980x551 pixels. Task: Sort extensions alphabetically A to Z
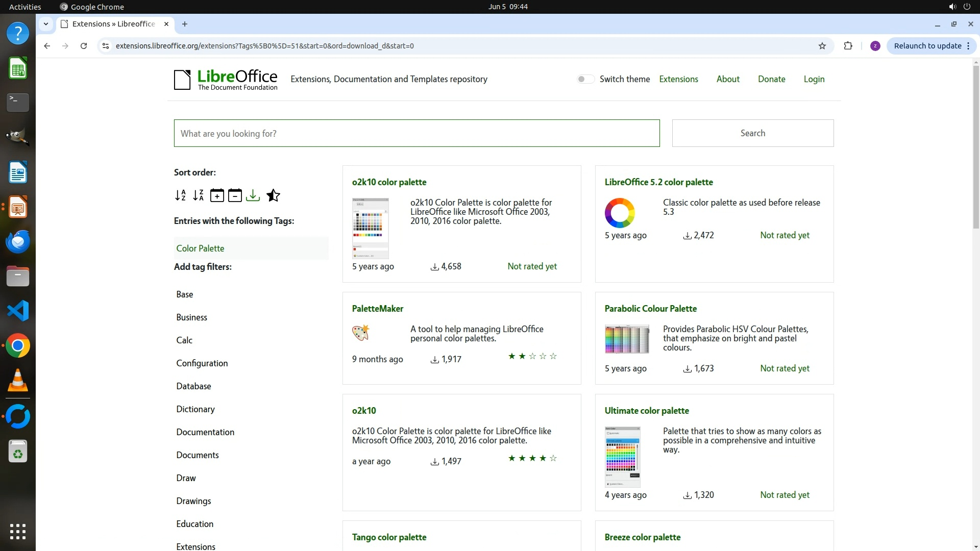tap(180, 195)
